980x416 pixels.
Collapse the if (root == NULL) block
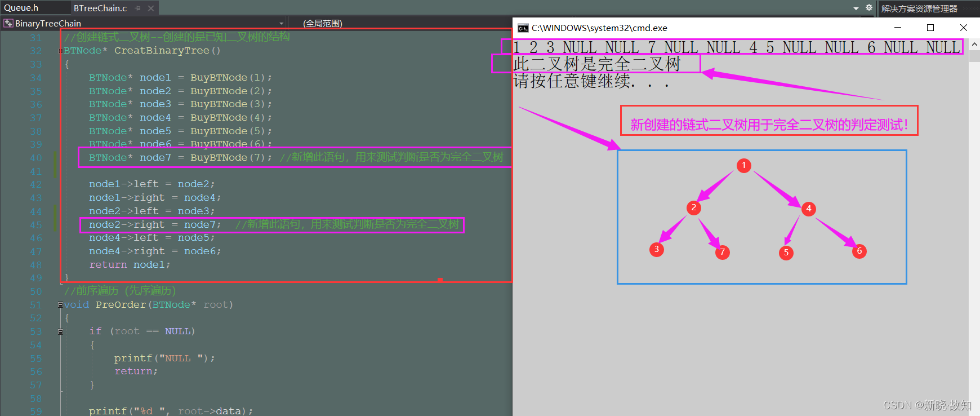click(60, 331)
